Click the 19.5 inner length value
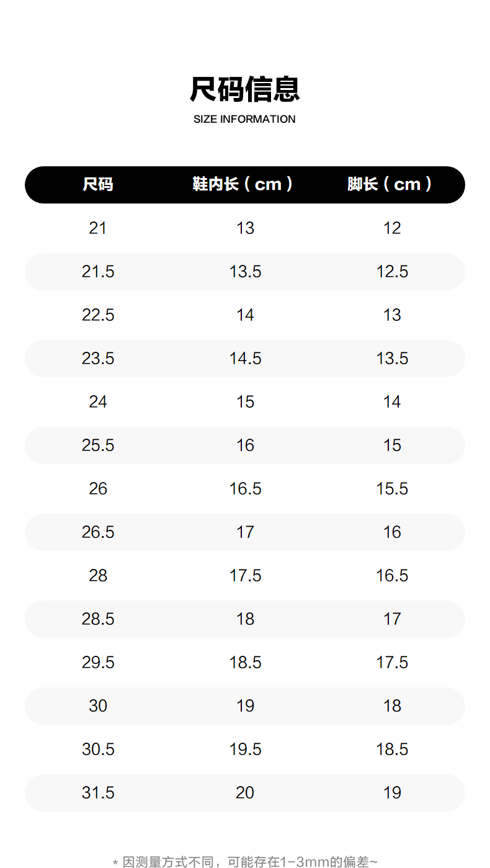The width and height of the screenshot is (490, 868). point(245,749)
